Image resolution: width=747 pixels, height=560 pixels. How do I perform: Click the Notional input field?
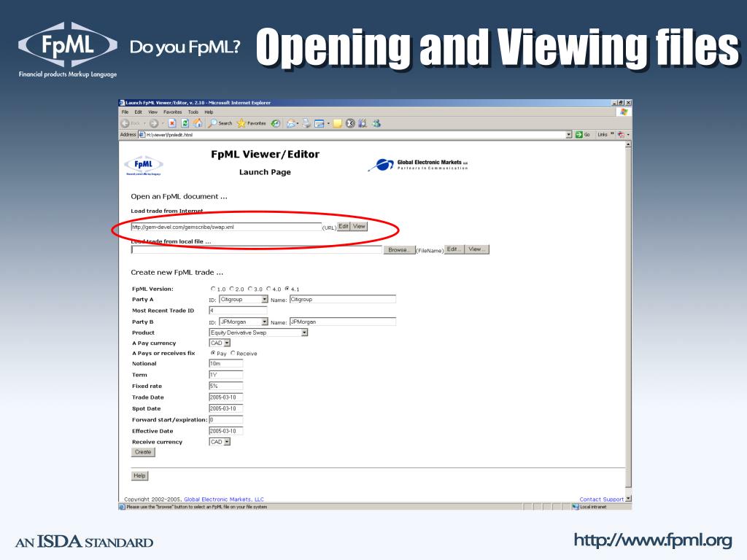tap(226, 363)
